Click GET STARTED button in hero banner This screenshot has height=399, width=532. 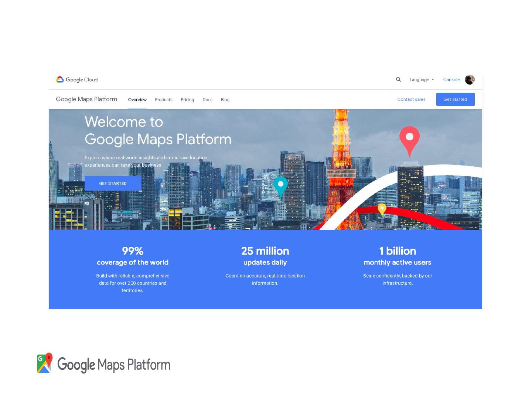pos(113,183)
